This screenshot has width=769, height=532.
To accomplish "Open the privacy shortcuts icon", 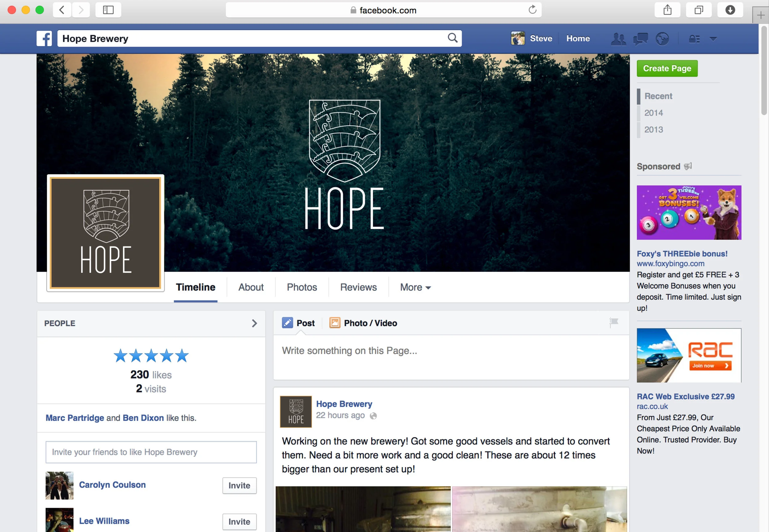I will (694, 39).
